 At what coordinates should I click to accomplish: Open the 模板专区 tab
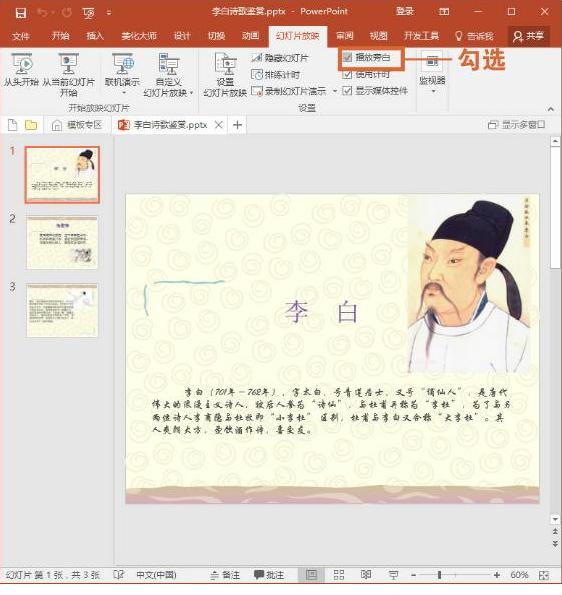[x=77, y=125]
